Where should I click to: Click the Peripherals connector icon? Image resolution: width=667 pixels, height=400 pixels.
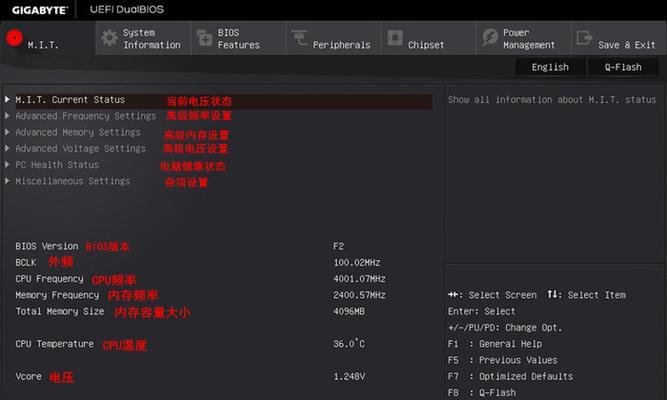tap(299, 37)
